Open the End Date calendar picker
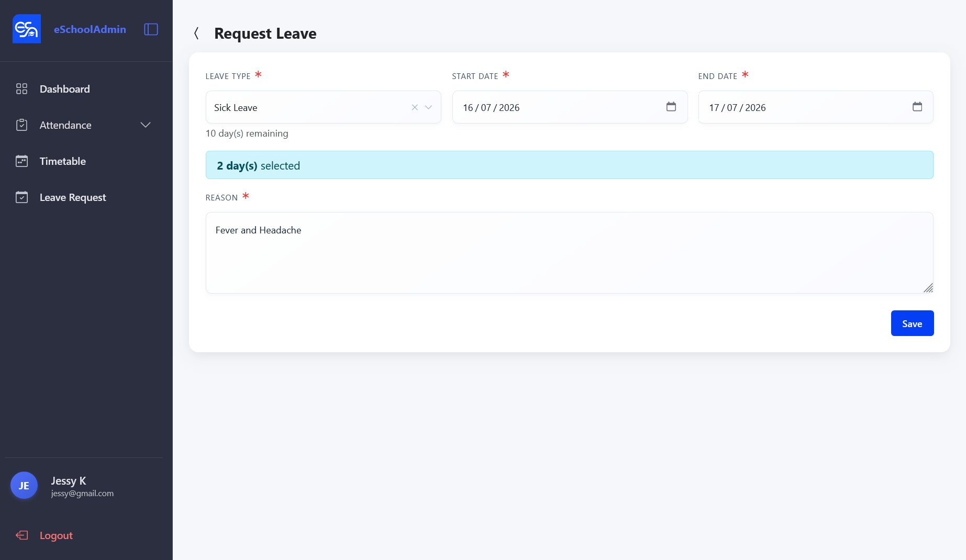This screenshot has height=560, width=966. click(917, 107)
